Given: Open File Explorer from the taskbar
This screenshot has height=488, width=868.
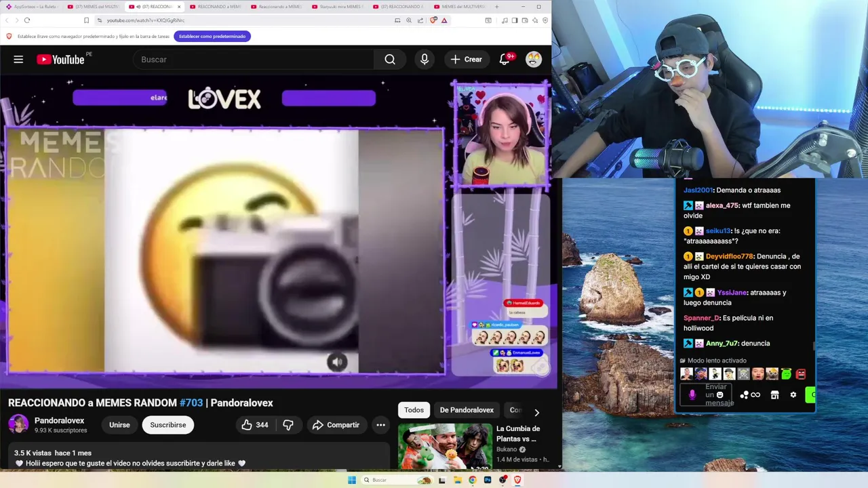Looking at the screenshot, I should tap(458, 480).
